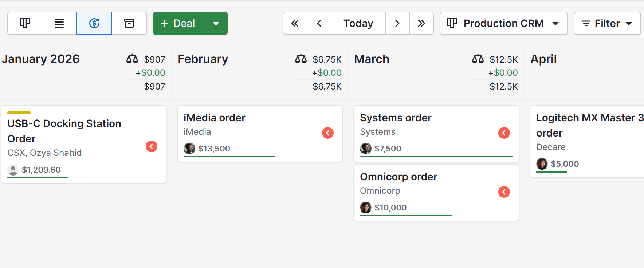Image resolution: width=644 pixels, height=268 pixels.
Task: Switch to the board (kanban) view
Action: 25,23
